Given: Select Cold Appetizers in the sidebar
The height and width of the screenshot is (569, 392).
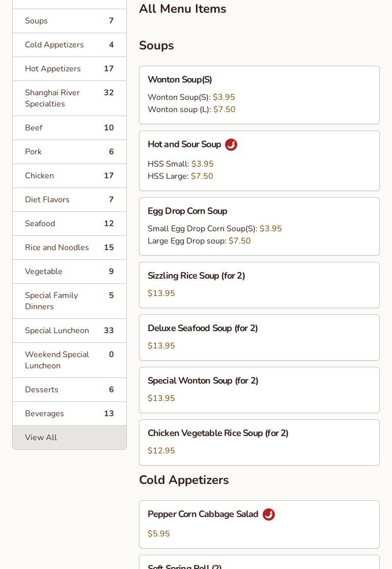Looking at the screenshot, I should coord(69,45).
